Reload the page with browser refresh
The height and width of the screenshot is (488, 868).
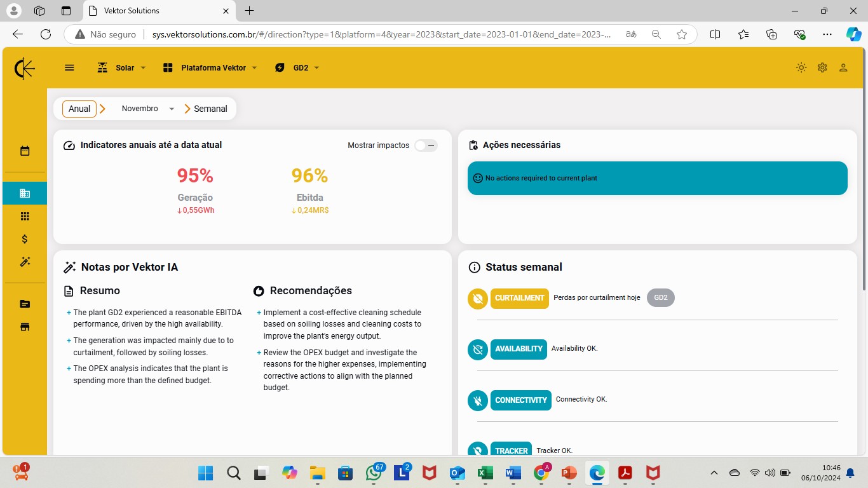click(45, 34)
